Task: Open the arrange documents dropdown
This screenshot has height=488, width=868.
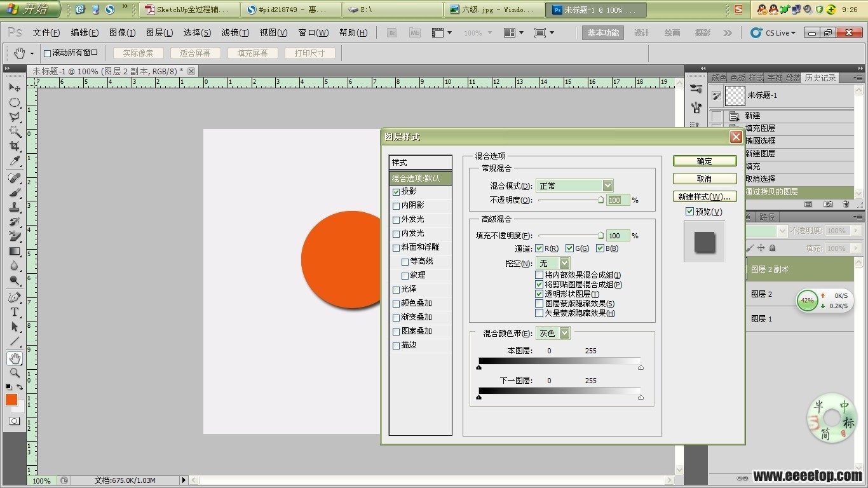Action: 513,32
